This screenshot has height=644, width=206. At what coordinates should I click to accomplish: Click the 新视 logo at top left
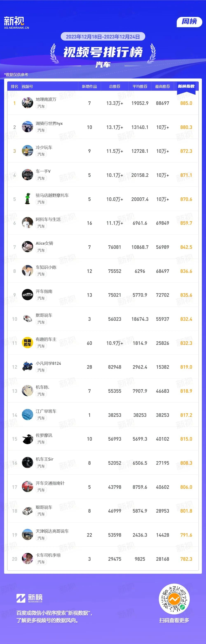[16, 22]
